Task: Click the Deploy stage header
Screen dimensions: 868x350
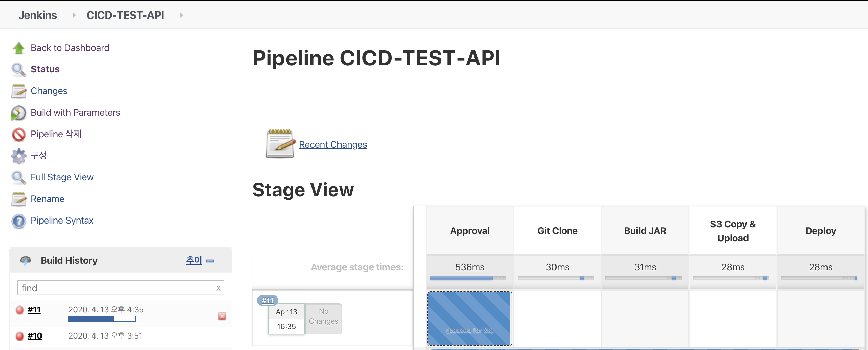Action: [x=820, y=231]
